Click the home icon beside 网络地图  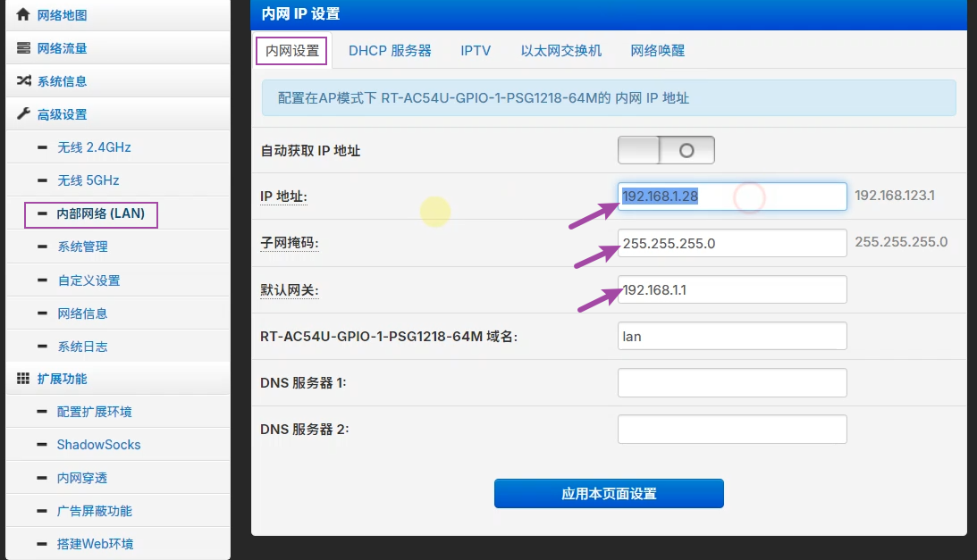23,14
